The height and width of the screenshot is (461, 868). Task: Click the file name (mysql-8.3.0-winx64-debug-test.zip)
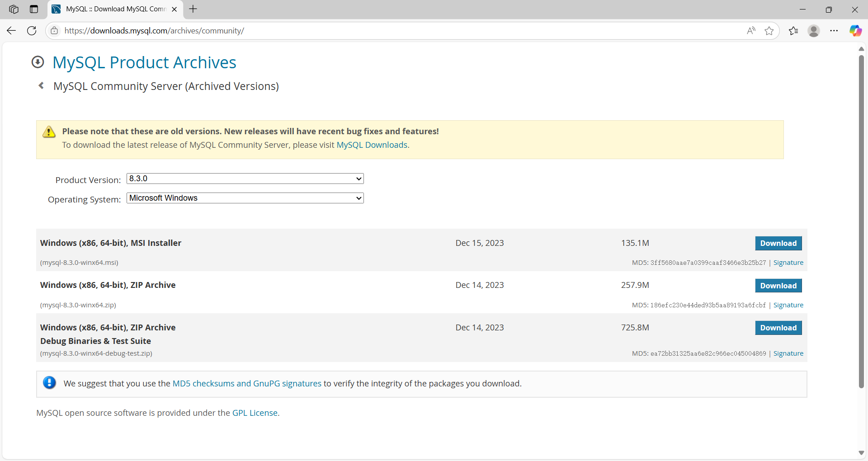pyautogui.click(x=96, y=353)
